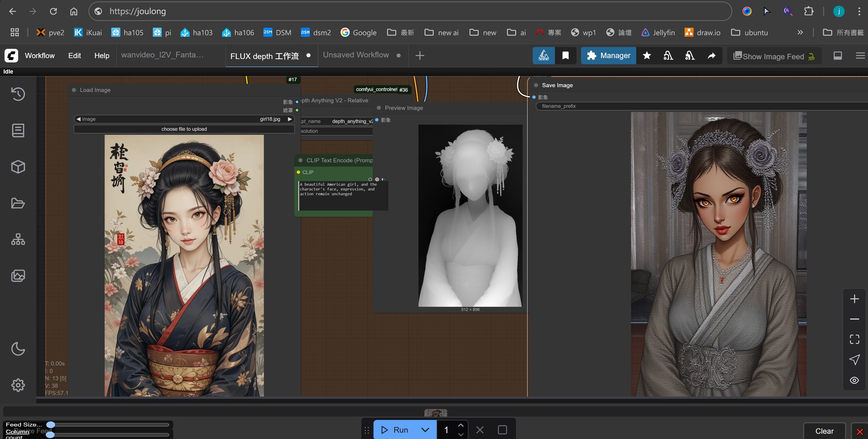868x439 pixels.
Task: Click the second vacuum cleaner icon
Action: (690, 56)
